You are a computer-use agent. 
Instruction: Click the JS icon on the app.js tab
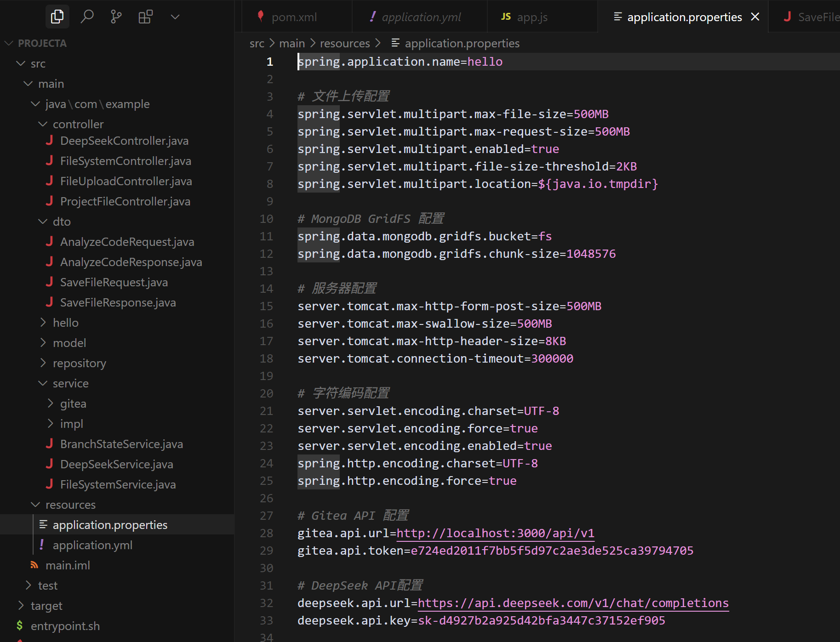(x=506, y=16)
